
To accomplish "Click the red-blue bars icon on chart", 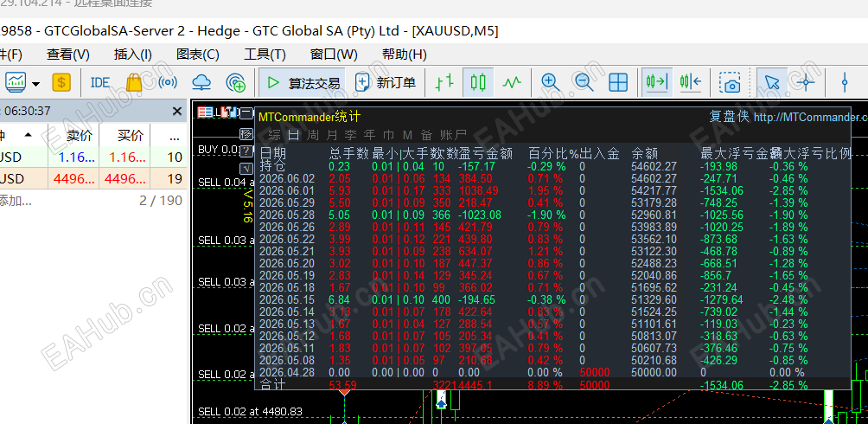I will 228,112.
